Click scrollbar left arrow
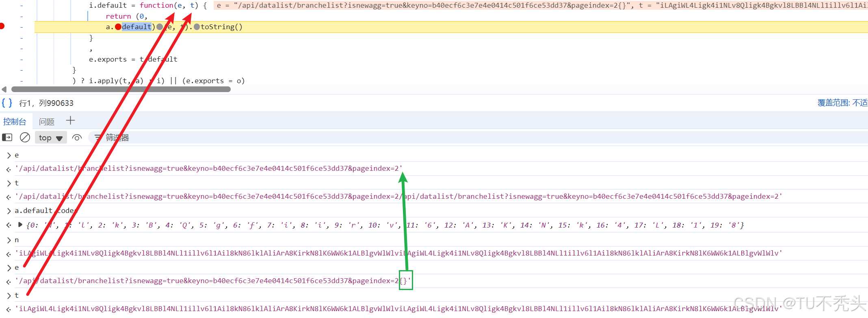Screen dimensions: 868x318 coord(4,89)
